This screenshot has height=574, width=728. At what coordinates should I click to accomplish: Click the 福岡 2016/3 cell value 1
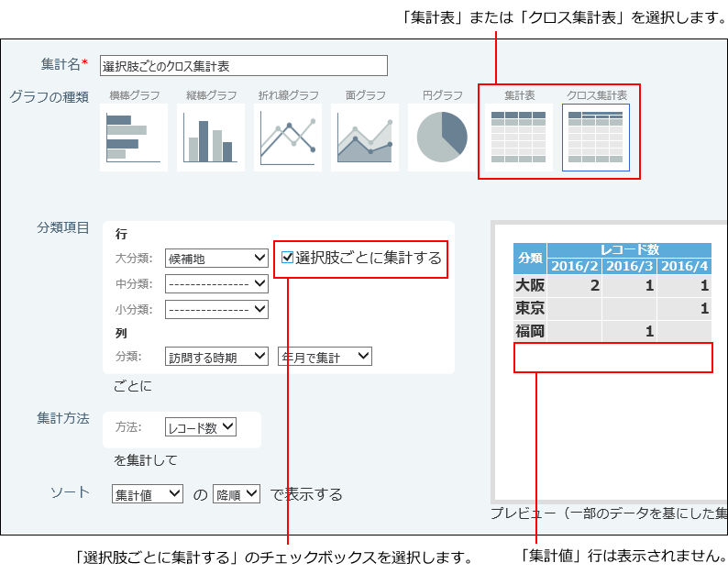630,332
